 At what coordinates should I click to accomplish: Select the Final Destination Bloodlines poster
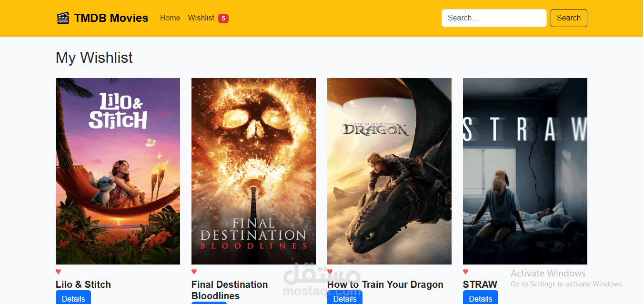pyautogui.click(x=253, y=171)
